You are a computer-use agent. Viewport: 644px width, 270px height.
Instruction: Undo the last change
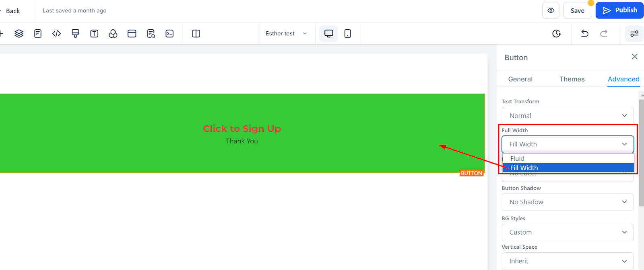[585, 34]
